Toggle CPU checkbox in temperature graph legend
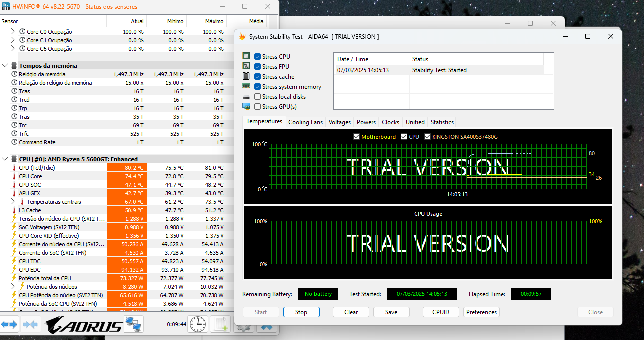The height and width of the screenshot is (340, 644). pos(404,137)
